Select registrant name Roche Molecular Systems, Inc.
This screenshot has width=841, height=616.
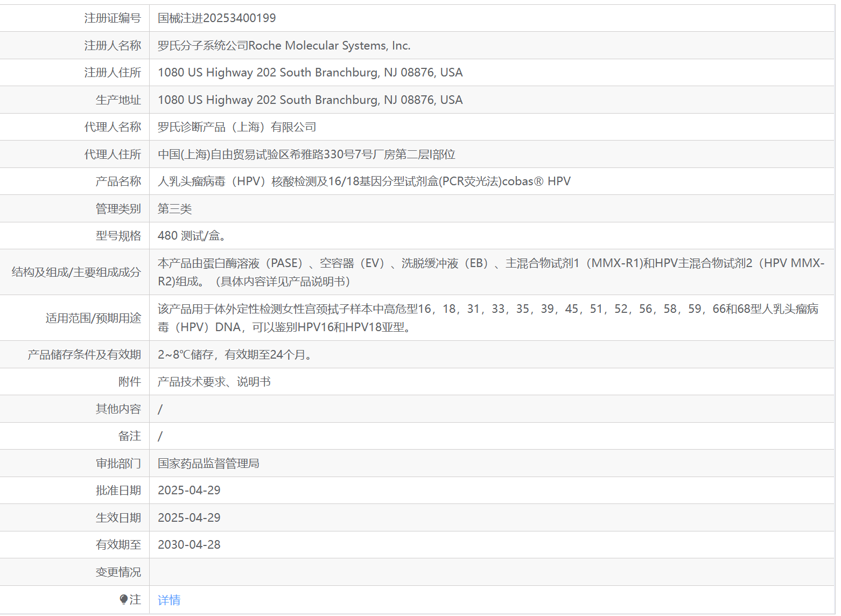click(330, 46)
